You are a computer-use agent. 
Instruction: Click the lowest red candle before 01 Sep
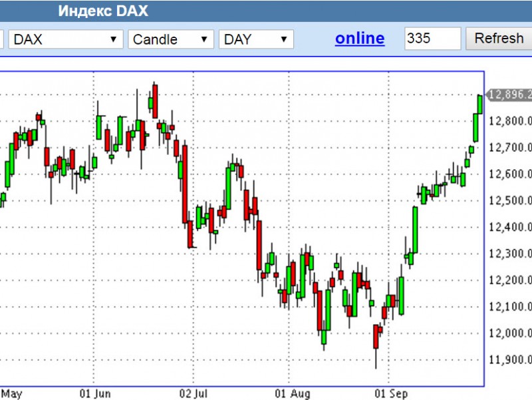click(x=376, y=337)
